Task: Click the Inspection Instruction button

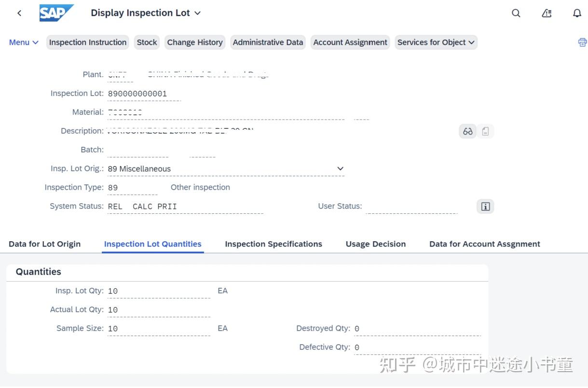Action: pyautogui.click(x=88, y=42)
